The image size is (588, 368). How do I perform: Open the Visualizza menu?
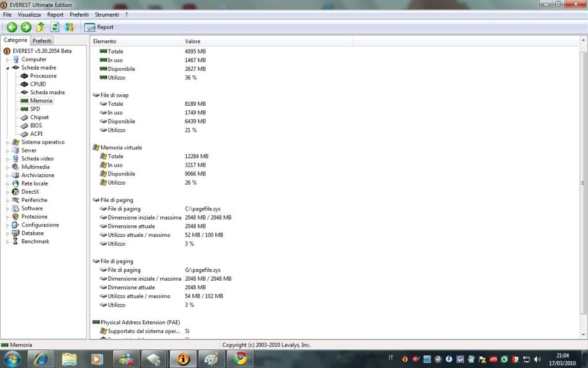29,14
